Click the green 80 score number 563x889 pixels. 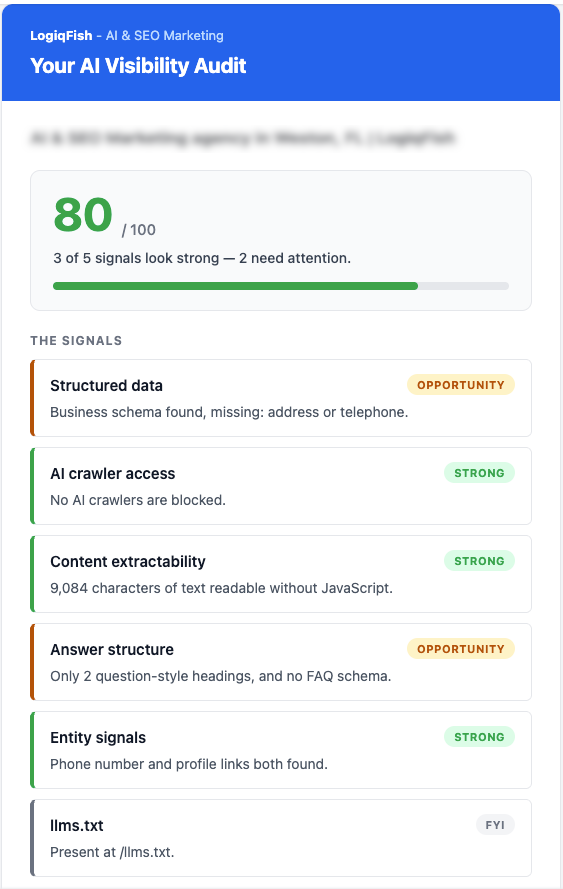(83, 215)
